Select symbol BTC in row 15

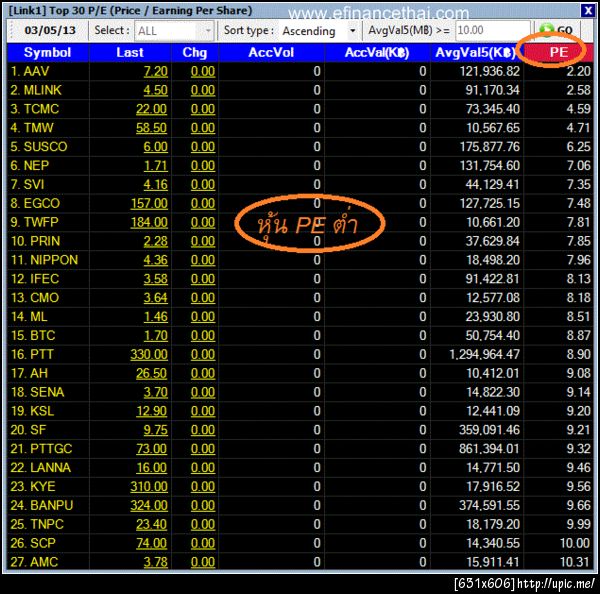tap(42, 335)
